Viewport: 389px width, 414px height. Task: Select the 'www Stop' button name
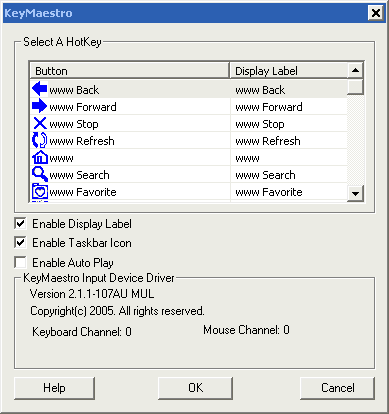(x=74, y=124)
